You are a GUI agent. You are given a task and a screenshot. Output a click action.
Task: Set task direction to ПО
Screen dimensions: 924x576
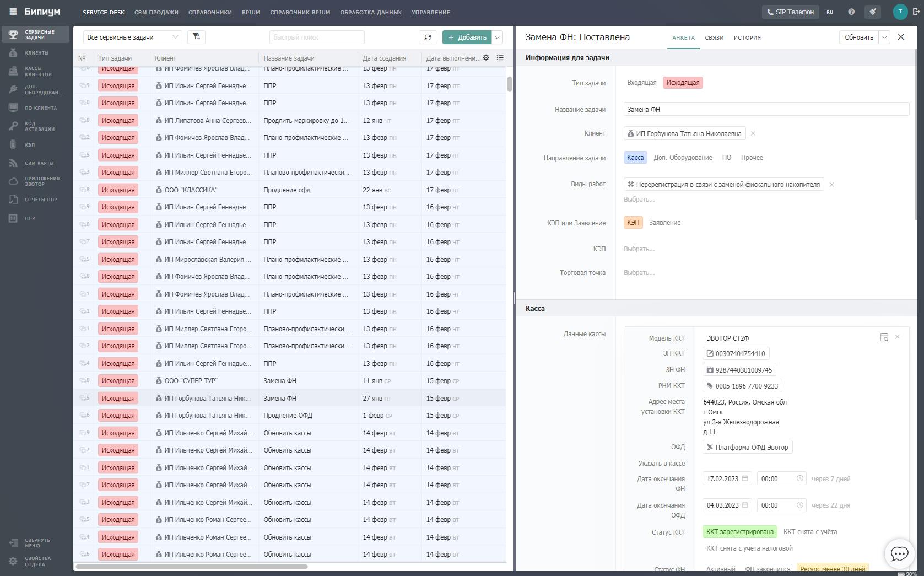click(x=726, y=158)
